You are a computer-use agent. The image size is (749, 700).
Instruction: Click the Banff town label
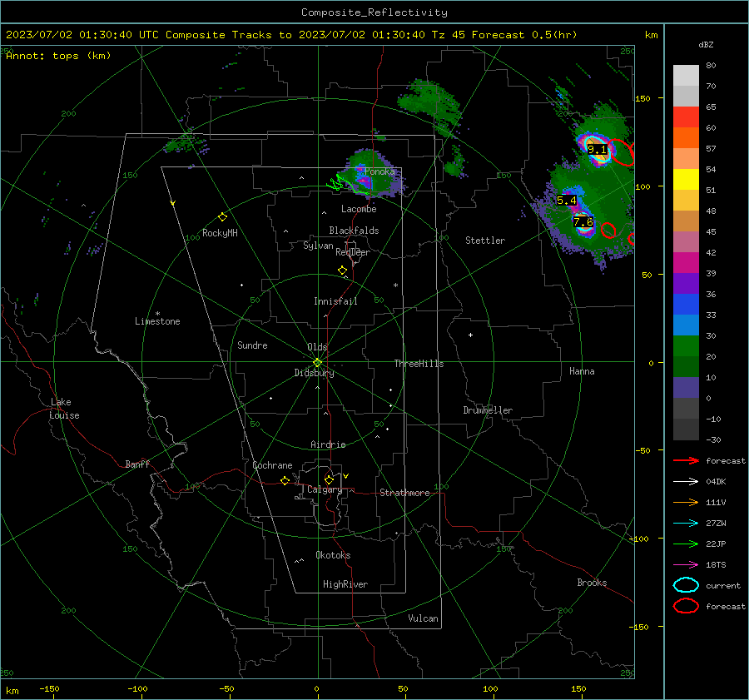(x=137, y=464)
